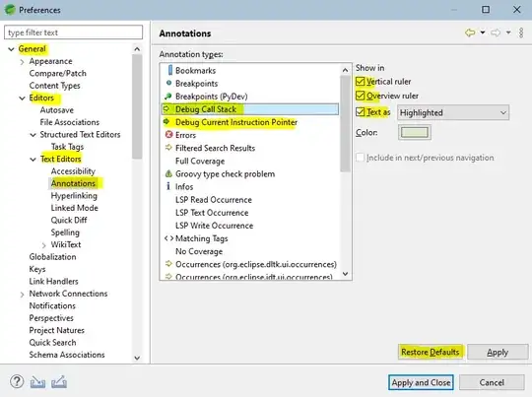Toggle the Overview ruler checkbox
Viewport: 532px width, 397px height.
point(361,96)
